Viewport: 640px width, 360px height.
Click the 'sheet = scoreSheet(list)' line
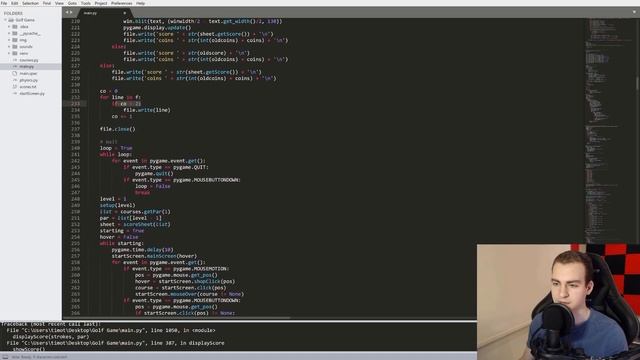pyautogui.click(x=135, y=224)
